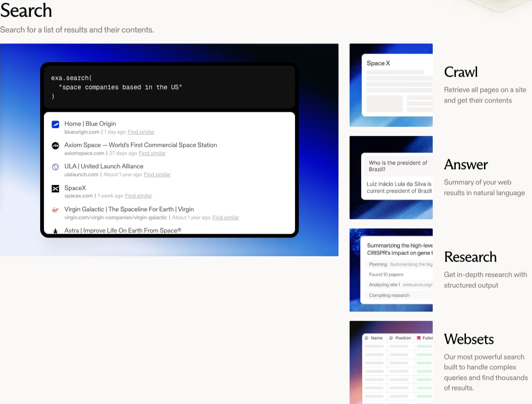Click ulalaunch.com domain text
532x404 pixels.
point(81,175)
